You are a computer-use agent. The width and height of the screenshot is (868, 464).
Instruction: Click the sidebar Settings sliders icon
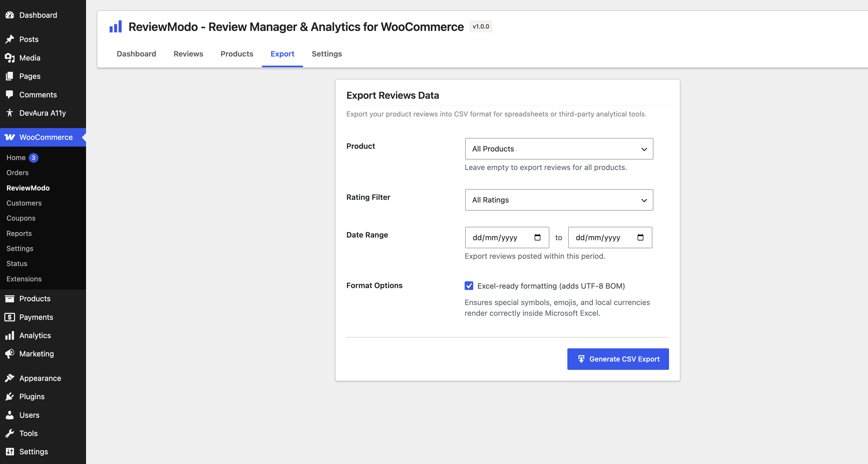pyautogui.click(x=10, y=452)
